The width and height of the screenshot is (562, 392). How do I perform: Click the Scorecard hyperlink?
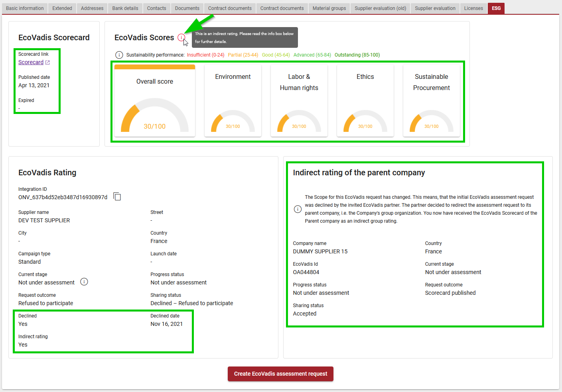pos(32,62)
